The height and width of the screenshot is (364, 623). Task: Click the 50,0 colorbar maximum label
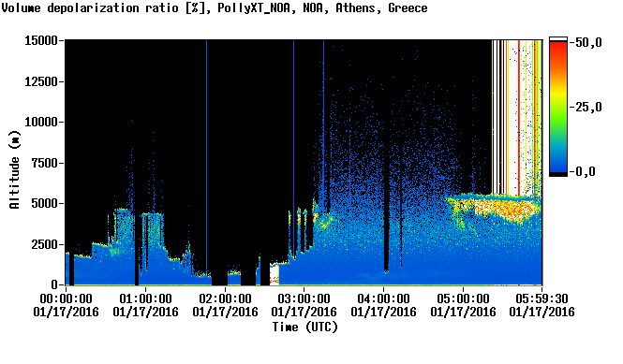coord(586,42)
